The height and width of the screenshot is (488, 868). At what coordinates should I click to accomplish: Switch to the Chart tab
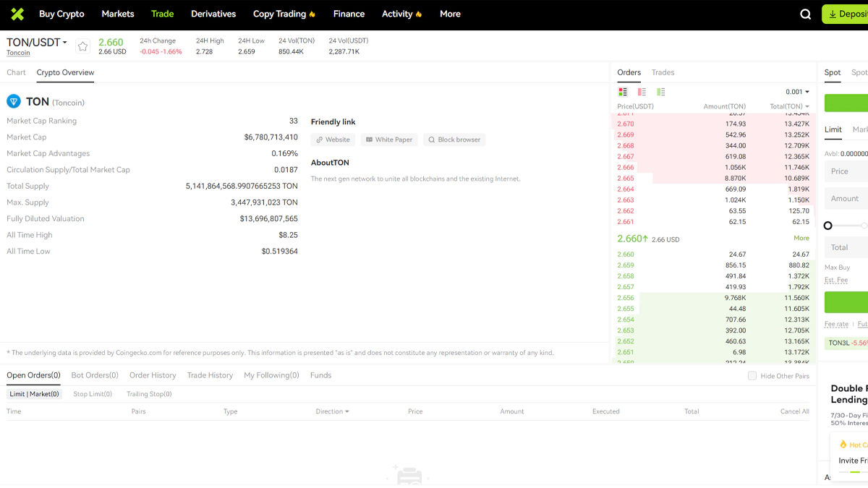point(16,72)
